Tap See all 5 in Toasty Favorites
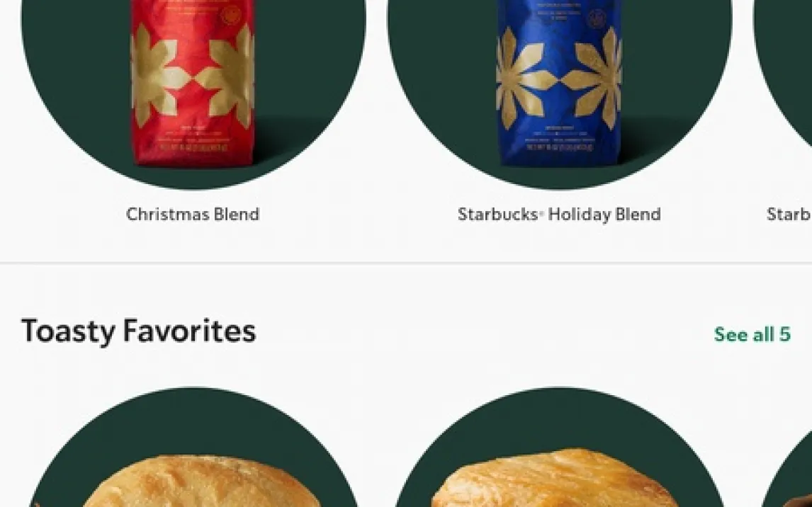The image size is (812, 507). 752,334
